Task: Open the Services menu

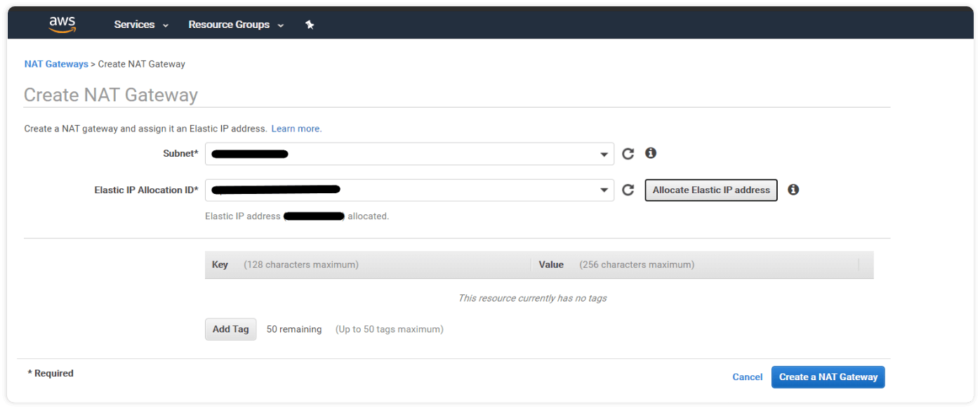Action: tap(141, 25)
